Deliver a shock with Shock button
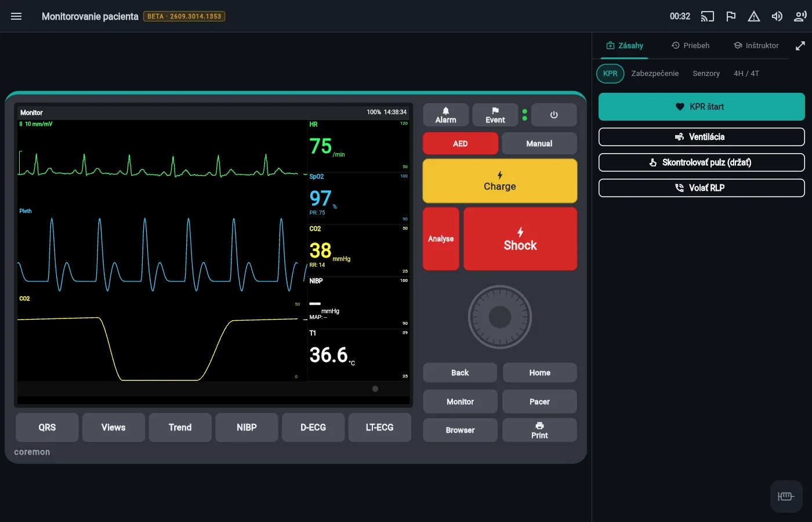The image size is (812, 522). (520, 239)
